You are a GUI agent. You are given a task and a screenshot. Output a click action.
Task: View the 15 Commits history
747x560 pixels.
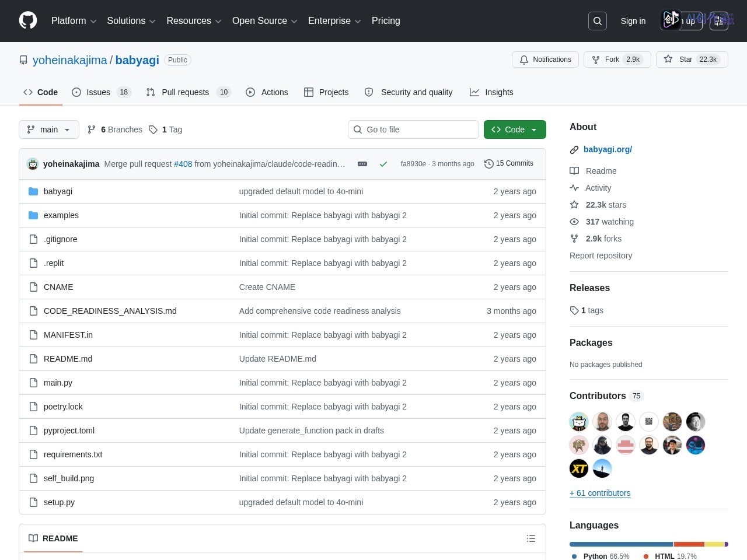[x=509, y=164]
